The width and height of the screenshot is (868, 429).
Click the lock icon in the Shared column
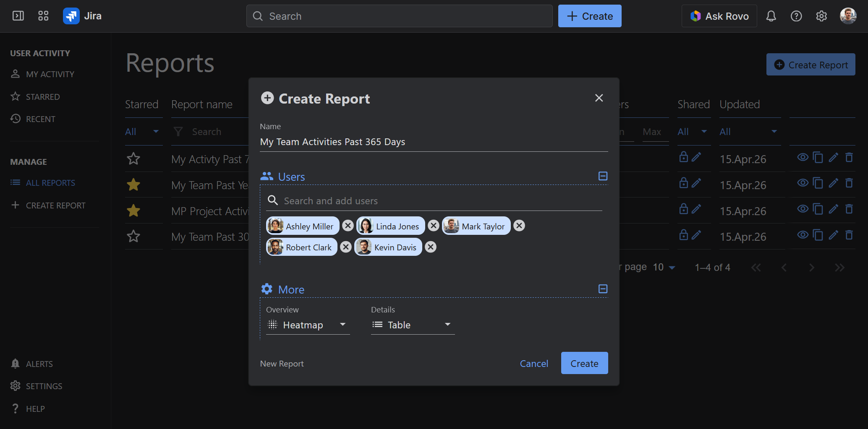(683, 157)
